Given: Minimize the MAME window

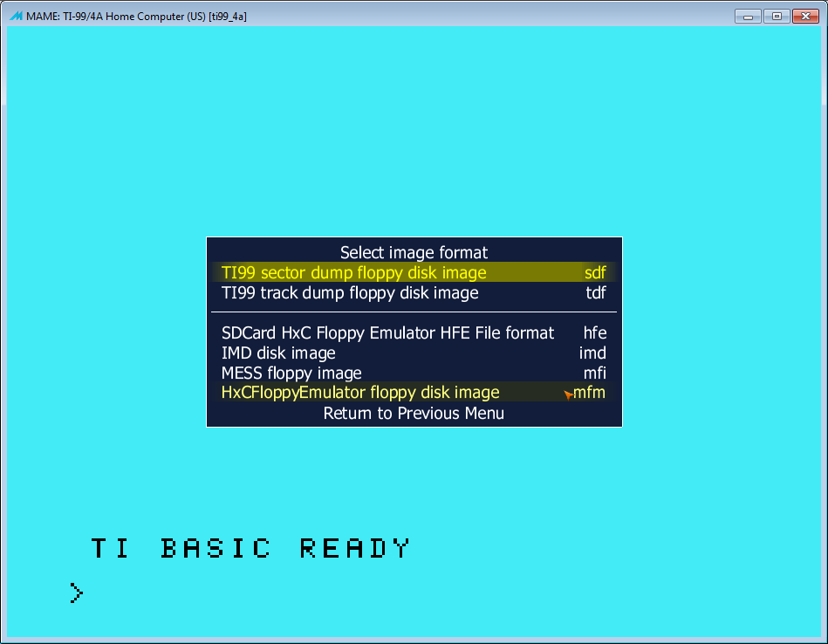Looking at the screenshot, I should pyautogui.click(x=748, y=17).
